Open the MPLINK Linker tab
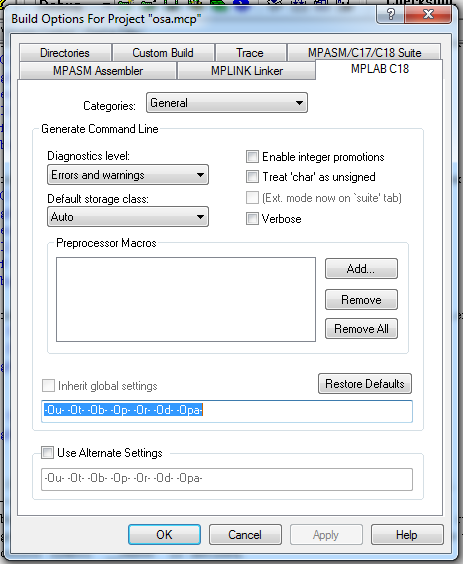 coord(246,70)
